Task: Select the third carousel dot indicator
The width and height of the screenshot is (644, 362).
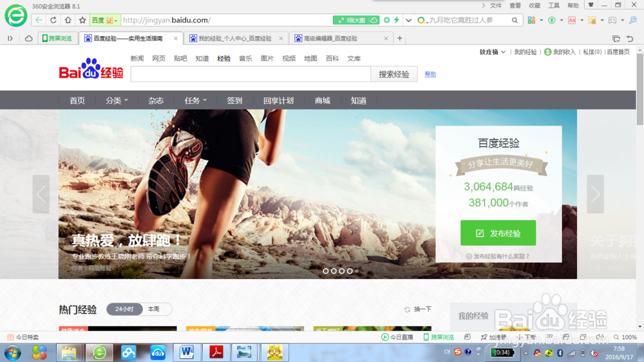Action: click(x=342, y=271)
